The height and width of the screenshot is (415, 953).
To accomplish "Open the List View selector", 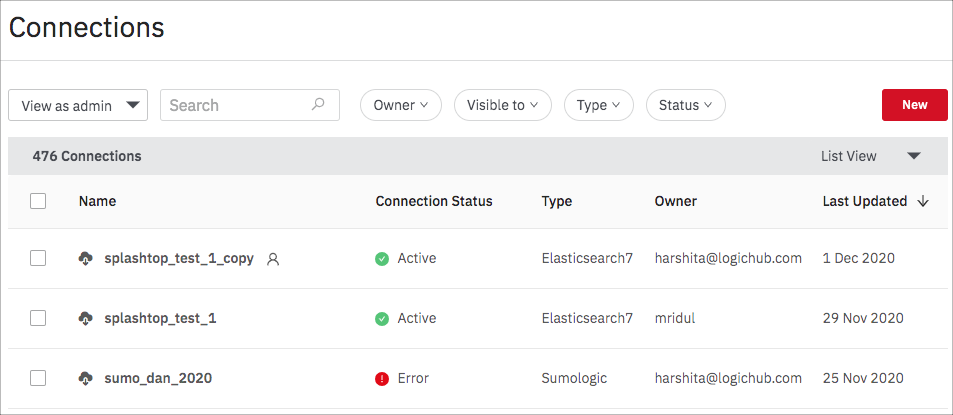I will point(871,156).
